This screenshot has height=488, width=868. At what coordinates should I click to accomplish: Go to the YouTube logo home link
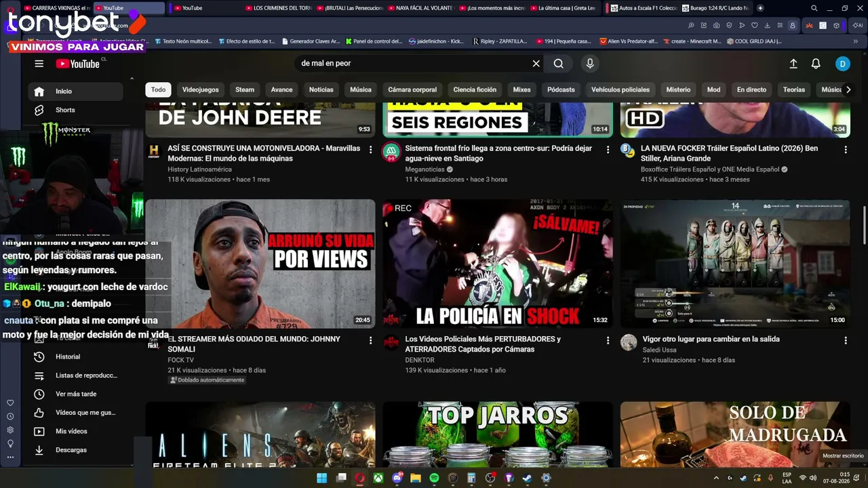click(77, 64)
